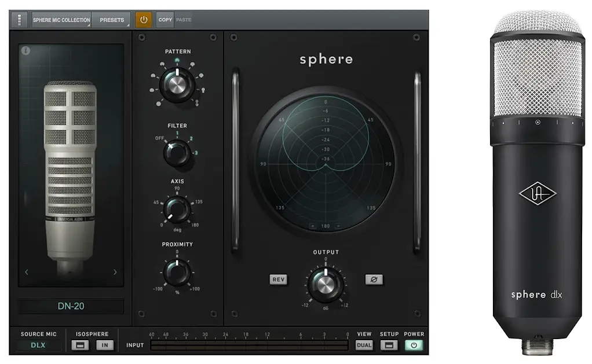
Task: Toggle the green Power button at the bottom
Action: [414, 345]
